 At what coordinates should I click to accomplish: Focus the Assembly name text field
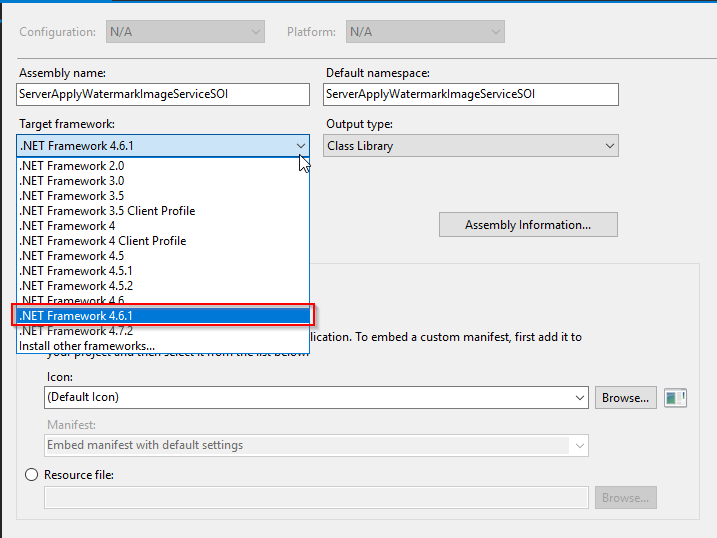[x=163, y=94]
